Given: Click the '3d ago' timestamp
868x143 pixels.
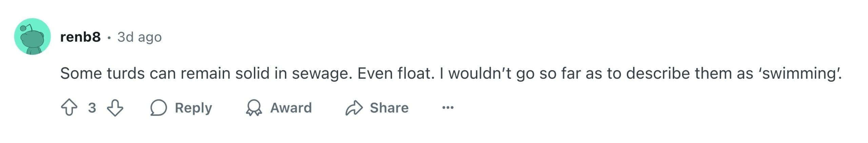Looking at the screenshot, I should [x=139, y=37].
